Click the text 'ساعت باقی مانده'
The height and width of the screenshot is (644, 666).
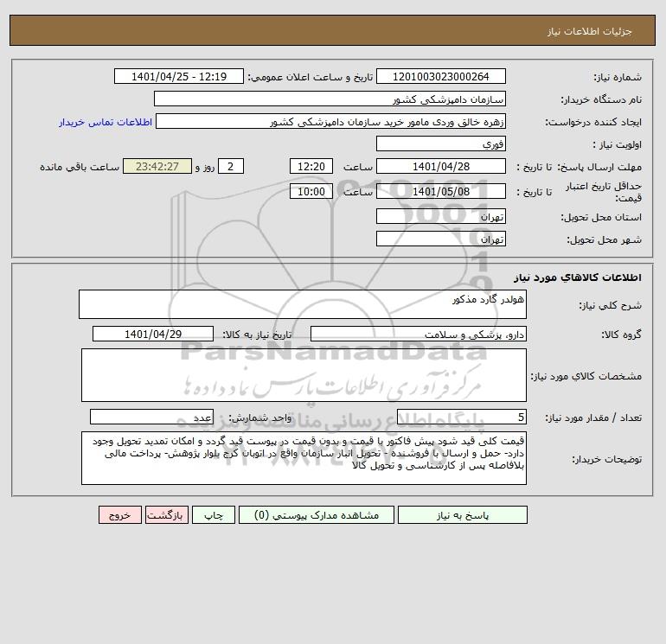80,167
